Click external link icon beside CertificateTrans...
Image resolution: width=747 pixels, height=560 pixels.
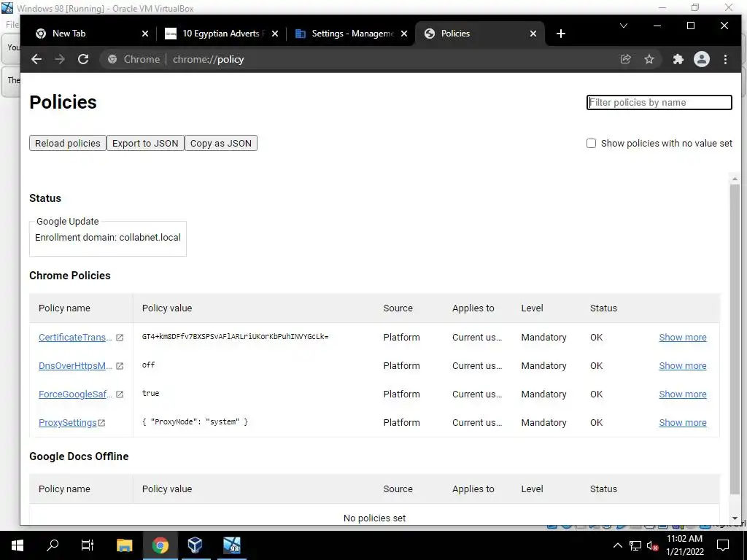(x=120, y=338)
